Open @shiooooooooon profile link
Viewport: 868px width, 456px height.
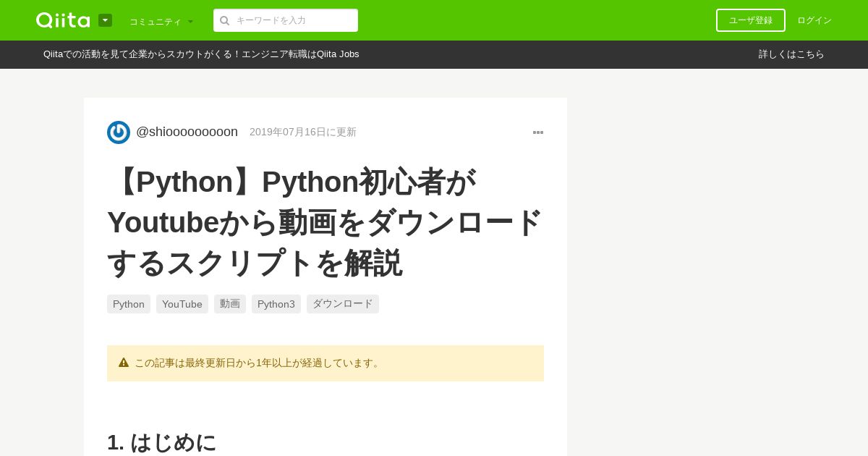[x=187, y=132]
